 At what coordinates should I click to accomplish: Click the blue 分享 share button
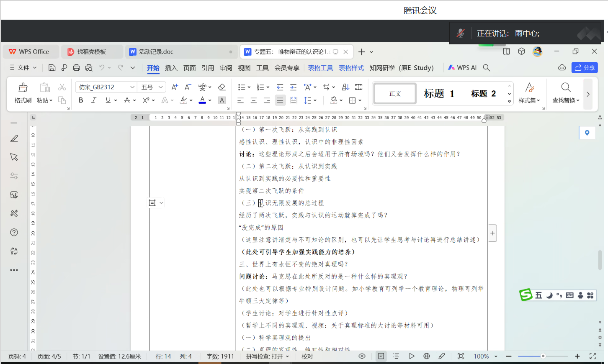[585, 68]
